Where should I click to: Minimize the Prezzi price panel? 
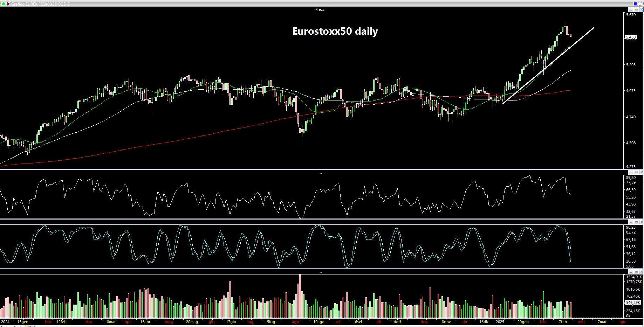point(631,9)
